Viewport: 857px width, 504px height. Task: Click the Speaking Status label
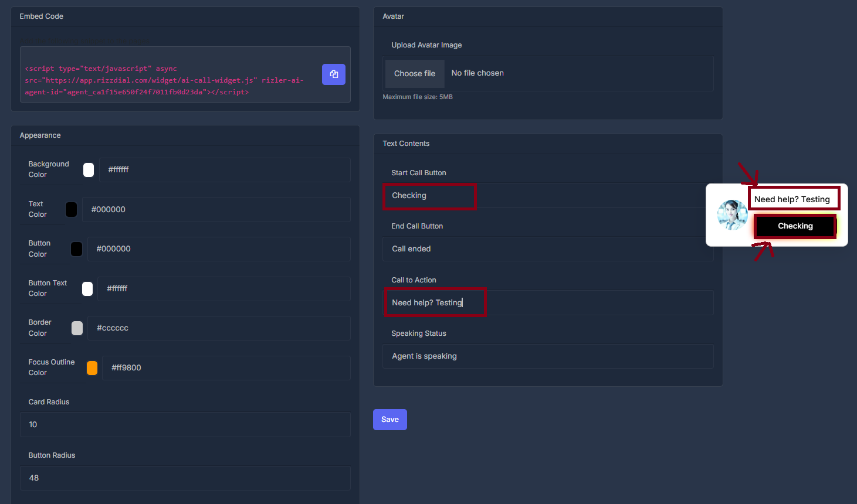tap(419, 333)
